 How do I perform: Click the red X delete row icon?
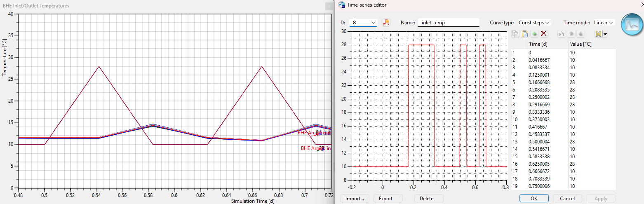point(544,34)
